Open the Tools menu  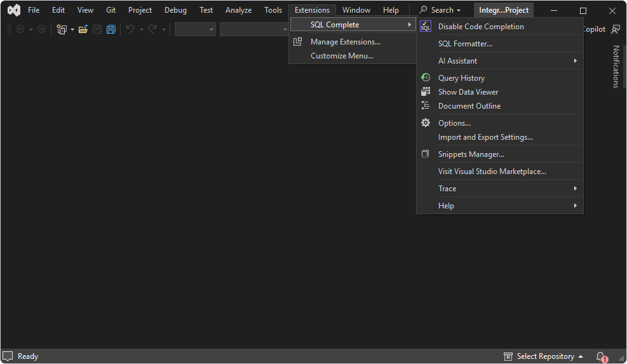(x=273, y=10)
